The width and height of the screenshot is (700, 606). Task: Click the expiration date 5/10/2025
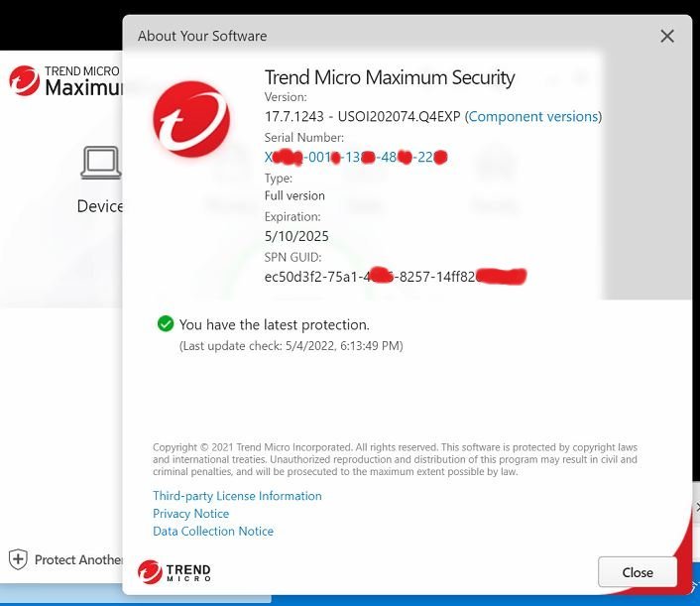(296, 236)
